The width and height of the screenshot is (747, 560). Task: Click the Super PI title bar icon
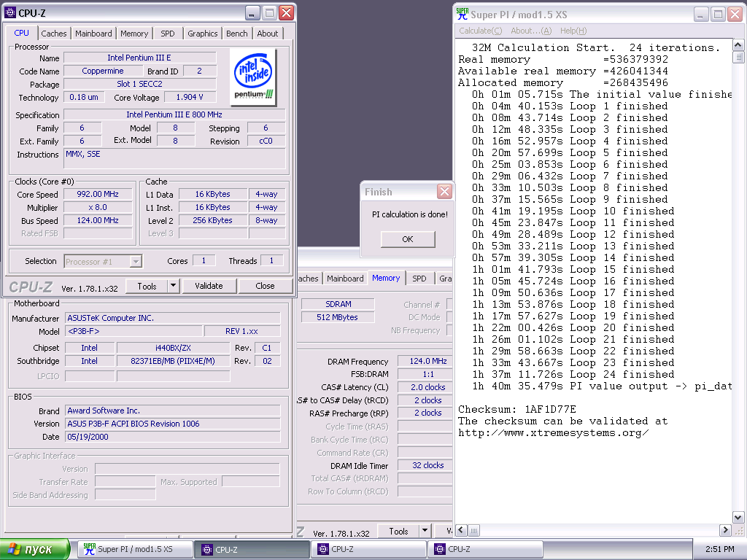pyautogui.click(x=462, y=15)
